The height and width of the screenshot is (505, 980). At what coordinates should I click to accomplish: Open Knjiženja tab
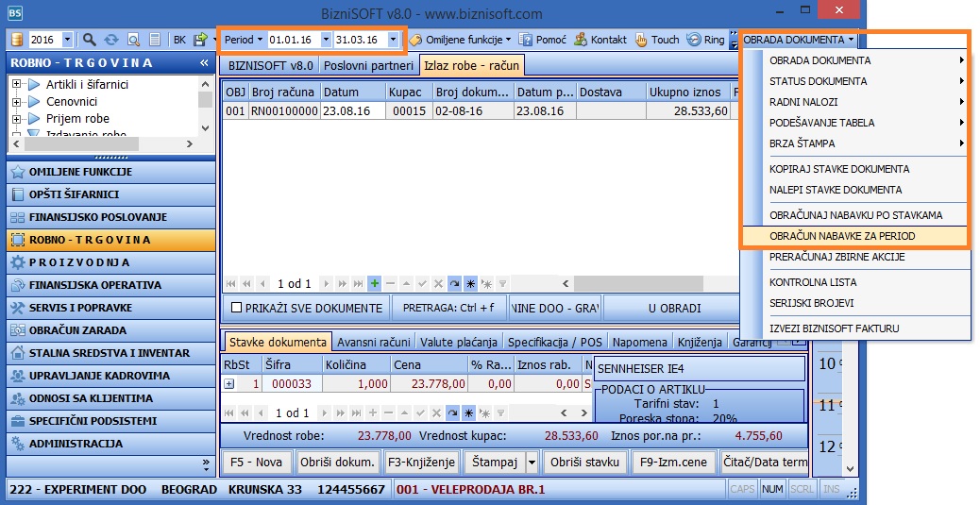point(700,342)
